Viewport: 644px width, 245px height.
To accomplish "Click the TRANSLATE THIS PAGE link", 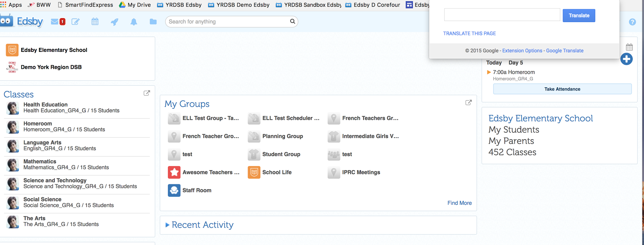I will click(x=469, y=33).
